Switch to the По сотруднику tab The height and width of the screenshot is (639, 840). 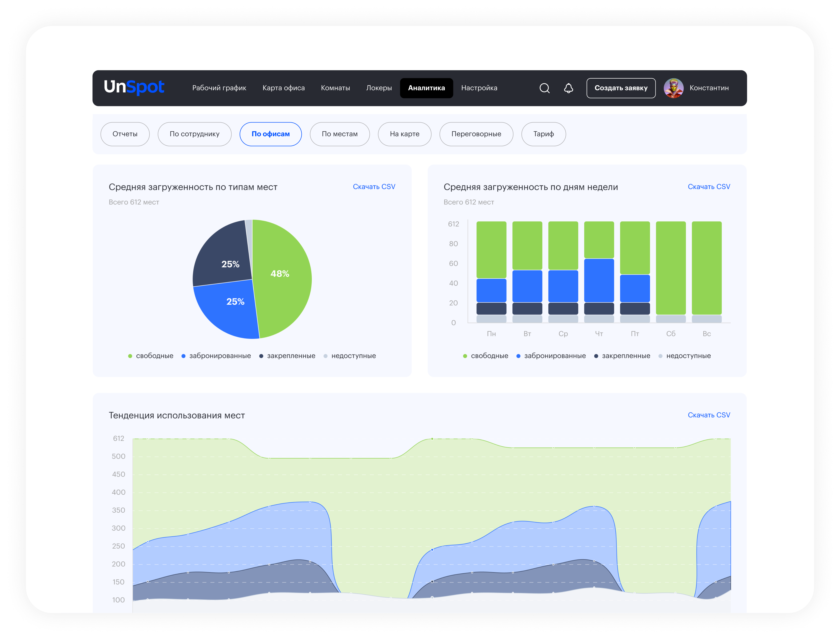[x=194, y=134]
